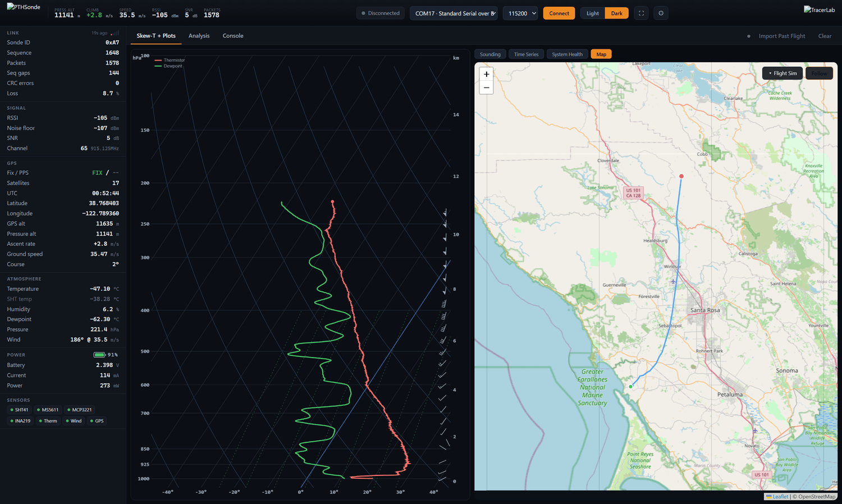Click the Noise floor value -107
Screen dimensions: 842x504
(100, 128)
